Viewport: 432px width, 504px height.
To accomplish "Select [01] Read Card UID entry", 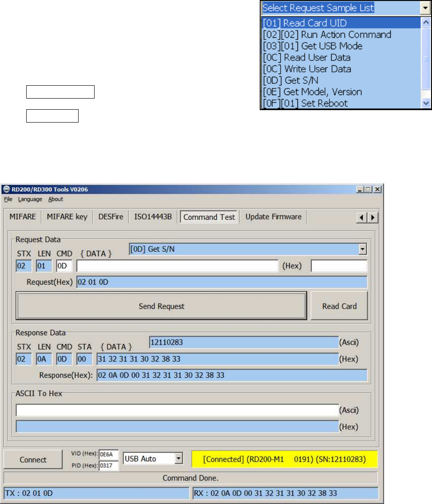I will pyautogui.click(x=341, y=23).
